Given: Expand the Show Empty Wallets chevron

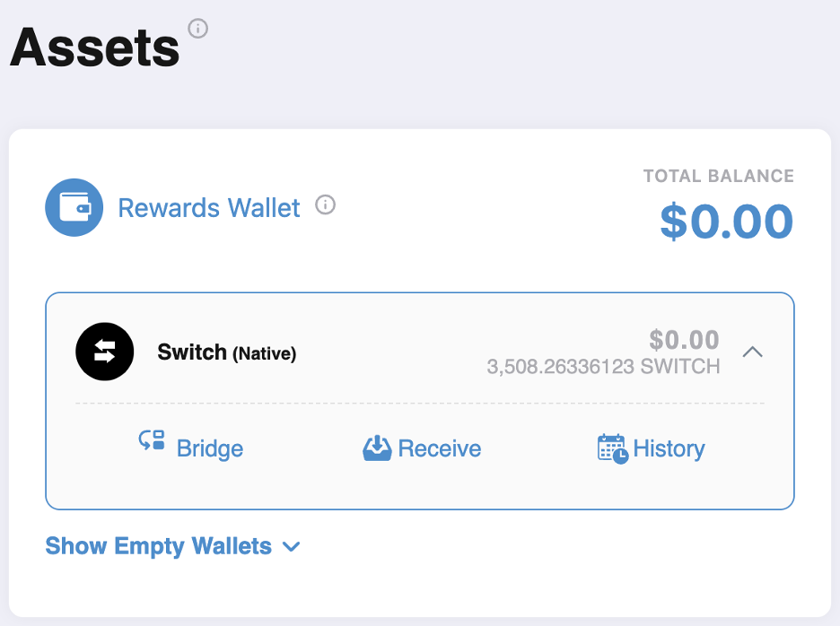Looking at the screenshot, I should (x=291, y=546).
